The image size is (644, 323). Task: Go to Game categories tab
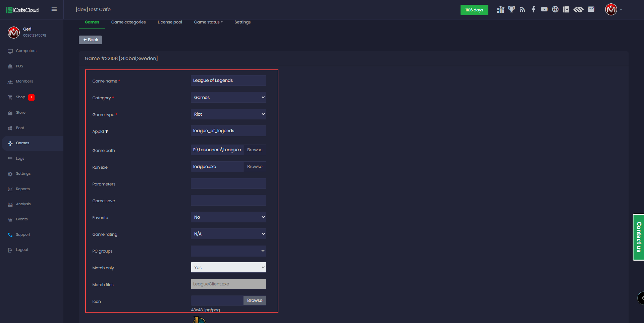tap(128, 22)
